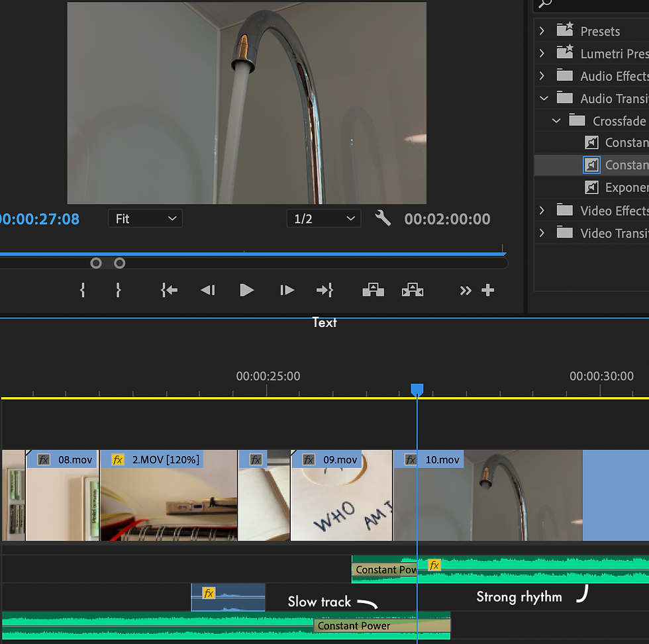Click the Mark Out bracket icon
Image resolution: width=649 pixels, height=644 pixels.
[x=119, y=290]
